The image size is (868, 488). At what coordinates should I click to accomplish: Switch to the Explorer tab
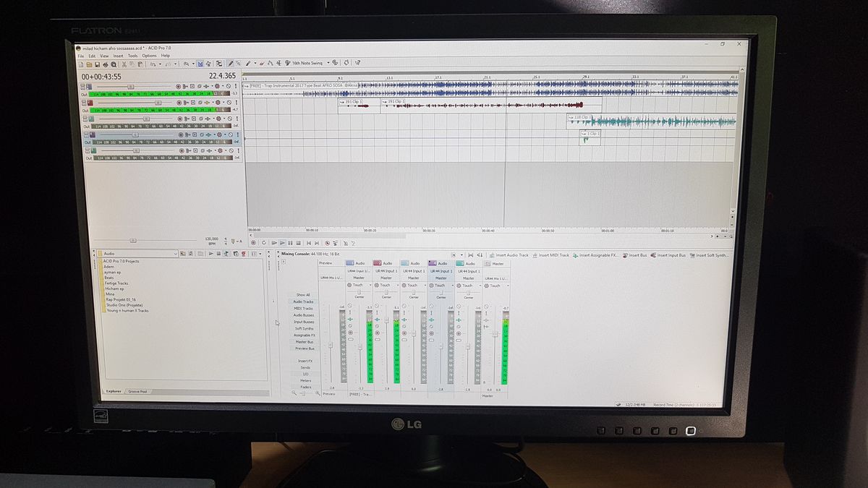pos(114,391)
